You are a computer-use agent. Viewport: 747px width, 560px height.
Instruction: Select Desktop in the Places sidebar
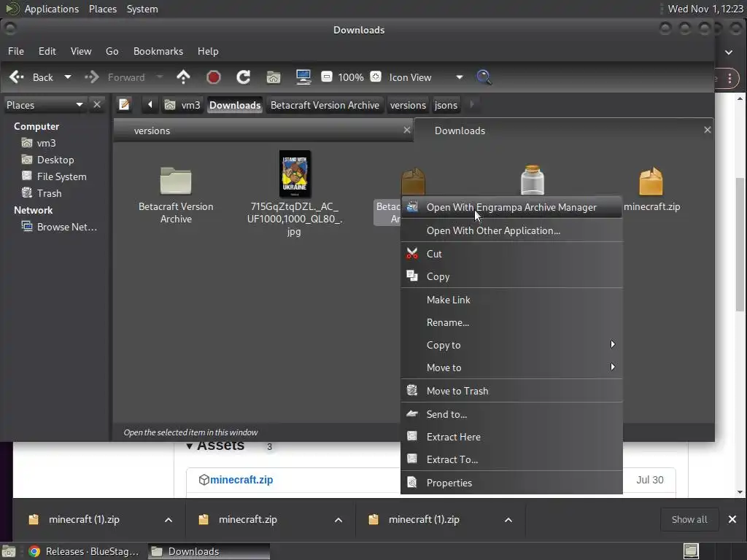(47, 160)
